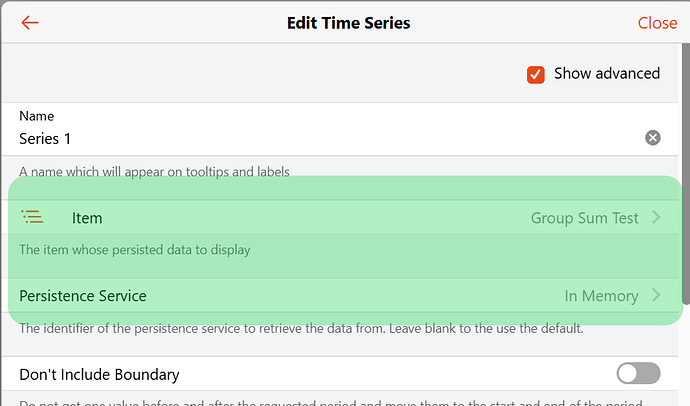
Task: Focus the Name field containing Series 1
Action: point(300,139)
